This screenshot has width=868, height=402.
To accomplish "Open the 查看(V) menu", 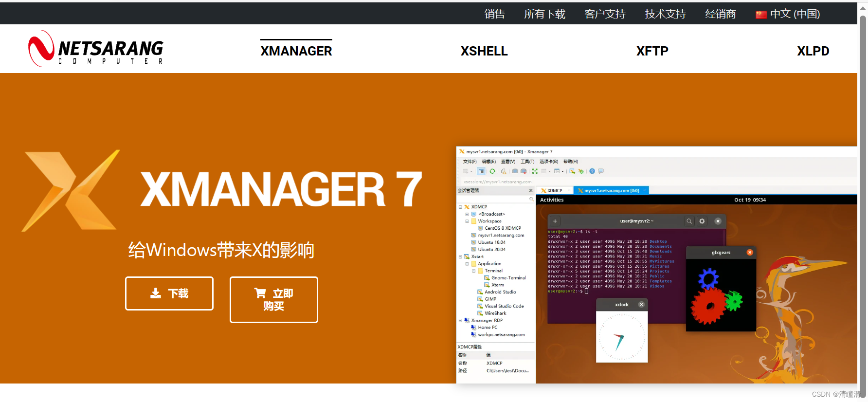I will pyautogui.click(x=508, y=162).
